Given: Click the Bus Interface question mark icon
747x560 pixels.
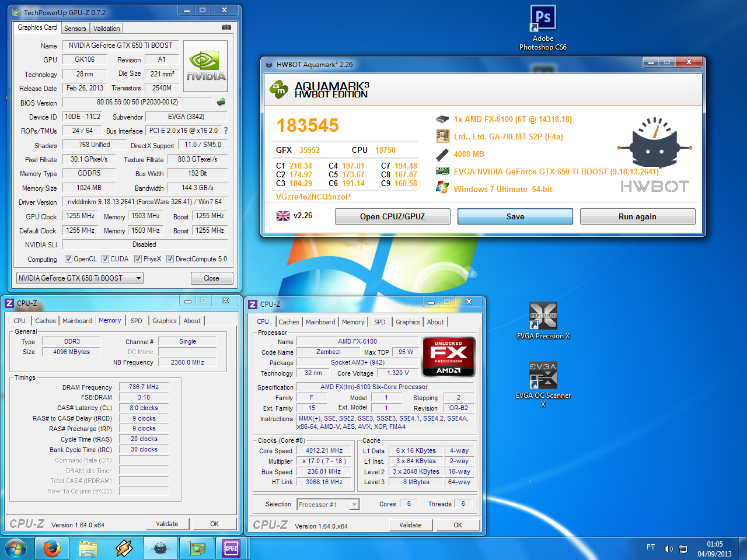Looking at the screenshot, I should coord(226,131).
